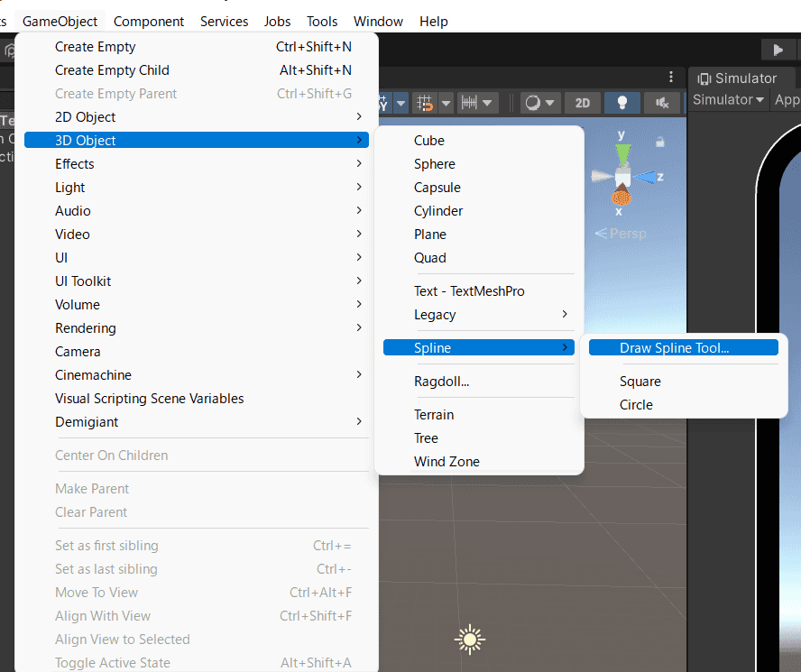
Task: Choose Create Empty
Action: coord(197,47)
